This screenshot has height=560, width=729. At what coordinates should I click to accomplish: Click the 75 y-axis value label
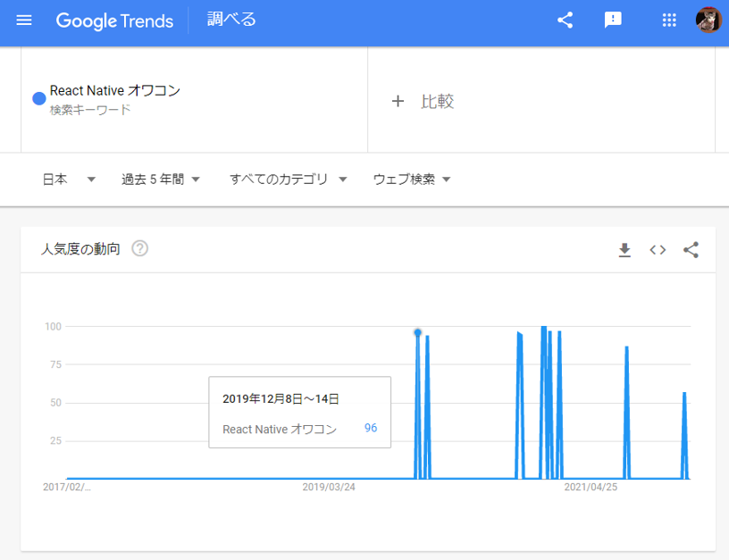[x=55, y=364]
